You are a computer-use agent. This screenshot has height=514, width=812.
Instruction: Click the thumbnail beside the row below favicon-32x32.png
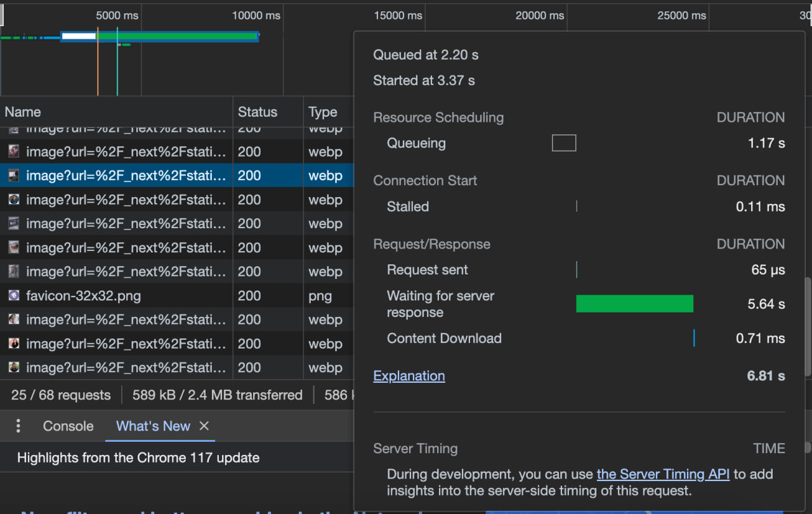pyautogui.click(x=14, y=319)
